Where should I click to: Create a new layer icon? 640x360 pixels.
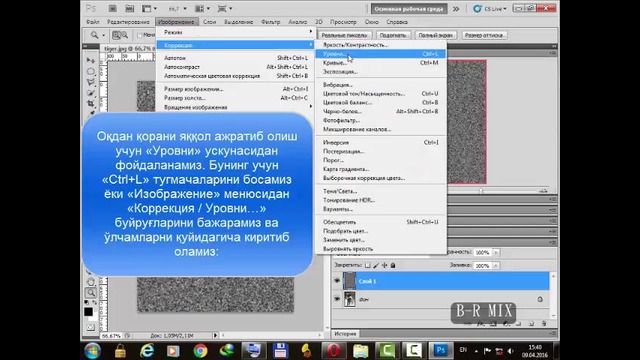tap(531, 324)
